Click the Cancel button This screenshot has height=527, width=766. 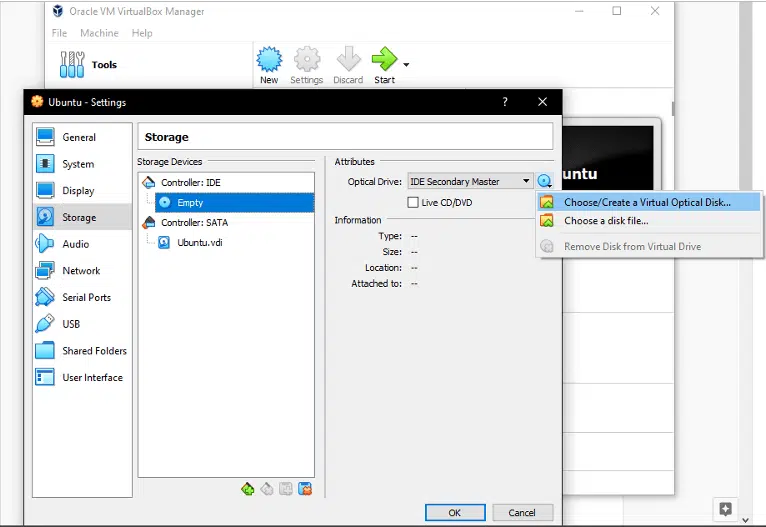point(522,512)
